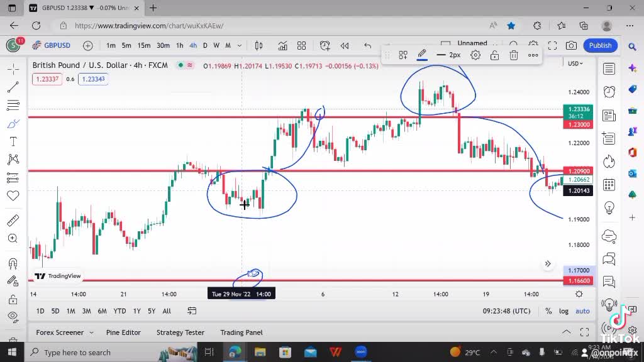This screenshot has width=644, height=362.
Task: Select the Daily timeframe D
Action: pos(205,45)
